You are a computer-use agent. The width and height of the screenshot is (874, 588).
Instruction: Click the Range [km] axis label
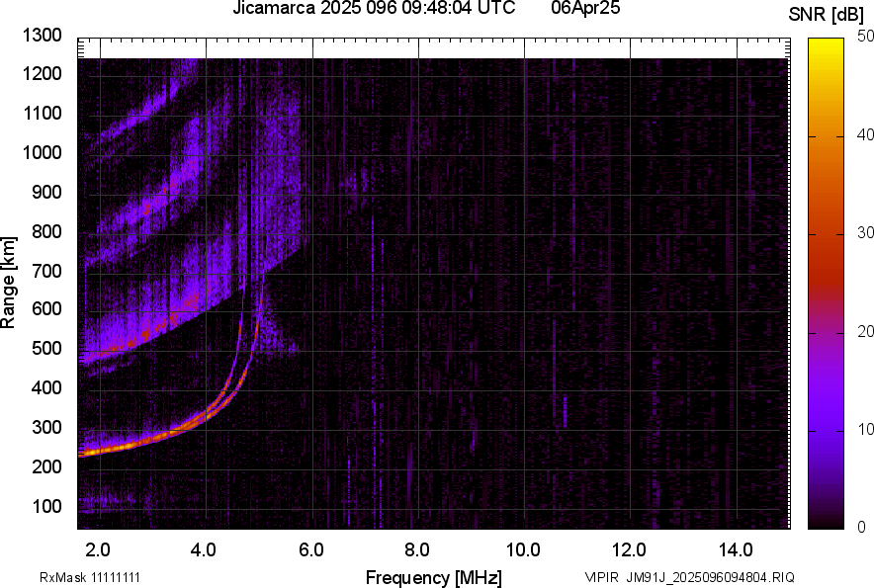coord(8,283)
